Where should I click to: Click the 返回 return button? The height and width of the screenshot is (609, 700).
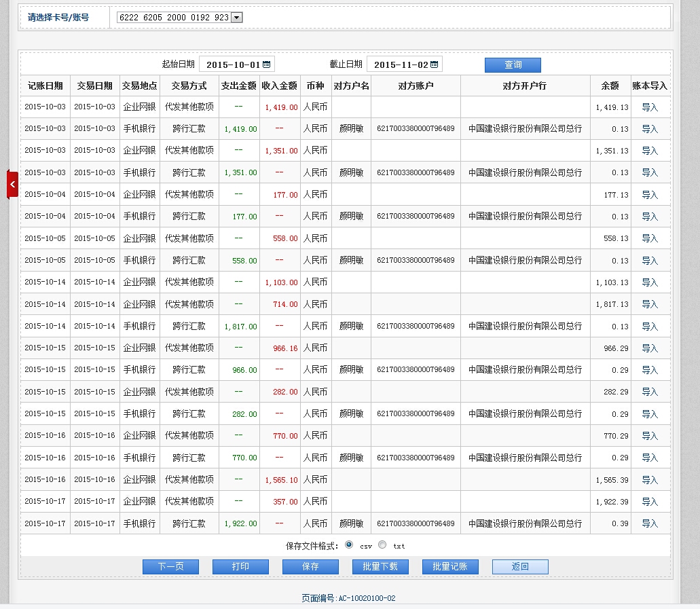click(x=520, y=567)
